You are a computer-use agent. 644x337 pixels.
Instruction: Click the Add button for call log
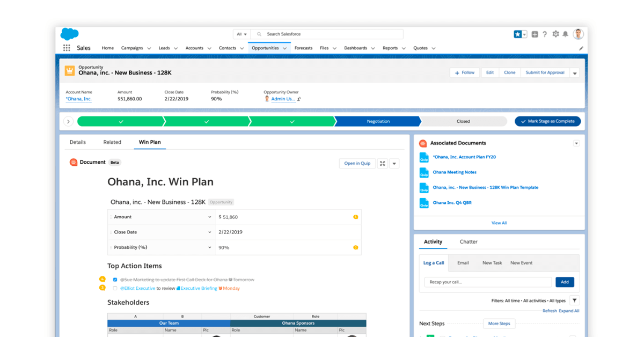(565, 282)
